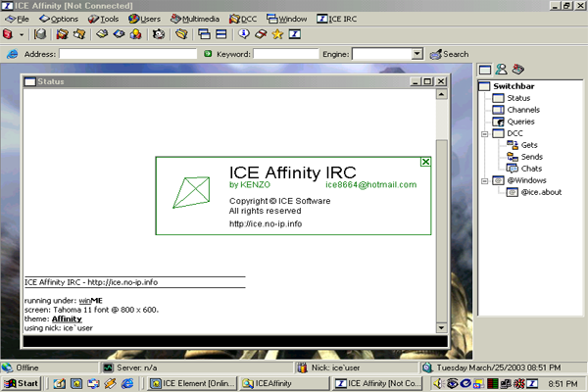The width and height of the screenshot is (588, 392).
Task: Click http://ice.no-ip.info in about box
Action: tap(266, 224)
